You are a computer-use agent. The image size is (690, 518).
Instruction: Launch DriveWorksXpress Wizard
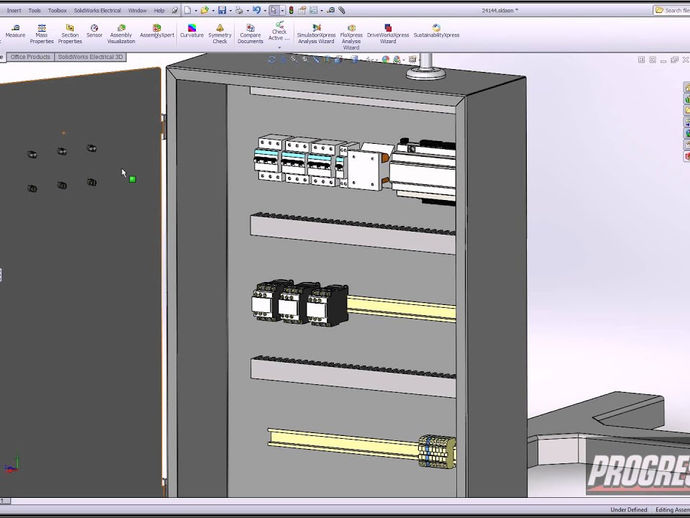pos(388,34)
